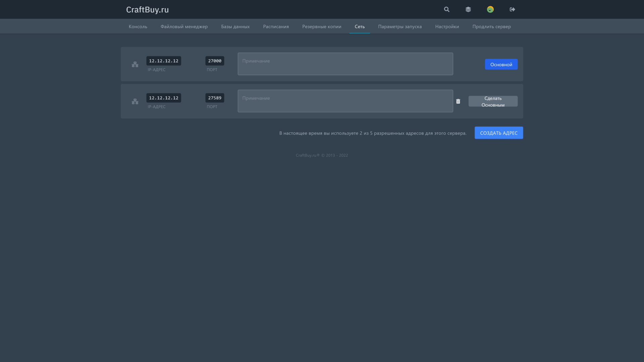Click Сделать Основным button

click(x=493, y=101)
